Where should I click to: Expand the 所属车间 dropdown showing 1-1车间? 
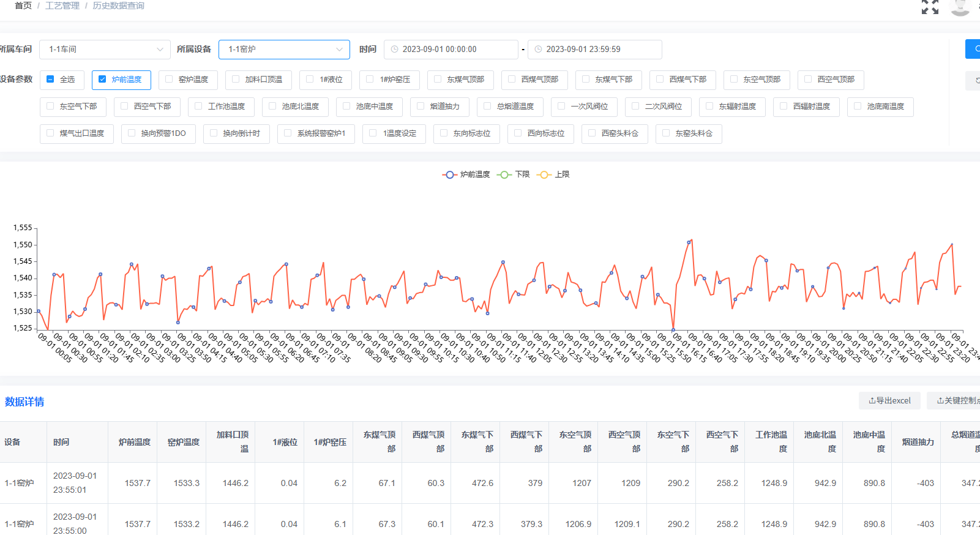pyautogui.click(x=105, y=50)
